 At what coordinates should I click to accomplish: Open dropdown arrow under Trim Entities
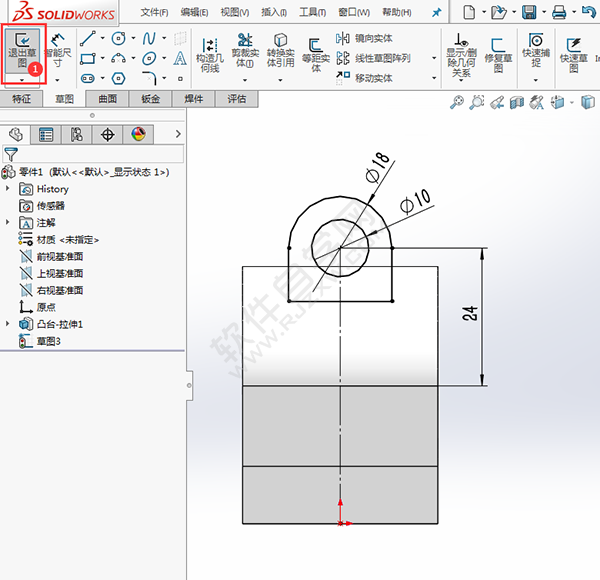[245, 80]
